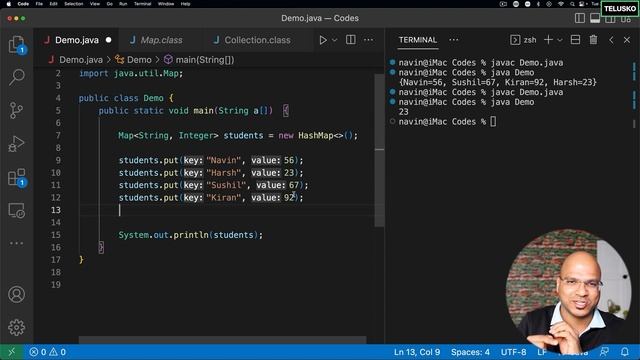Open the Remote window status bar button
Screen dimensions: 640x360
tap(11, 352)
